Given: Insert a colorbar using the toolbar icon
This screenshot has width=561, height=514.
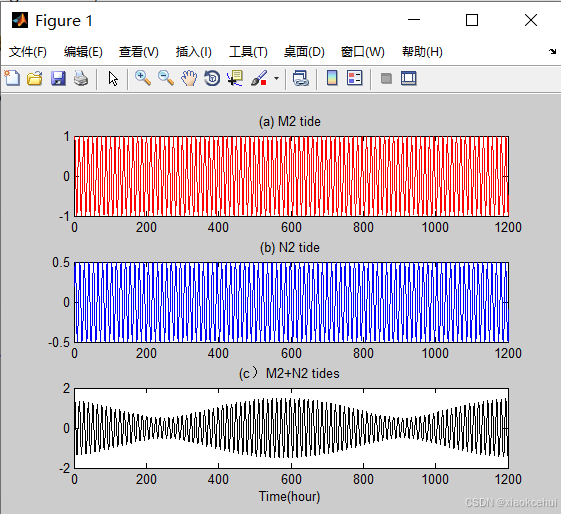Looking at the screenshot, I should [x=332, y=78].
